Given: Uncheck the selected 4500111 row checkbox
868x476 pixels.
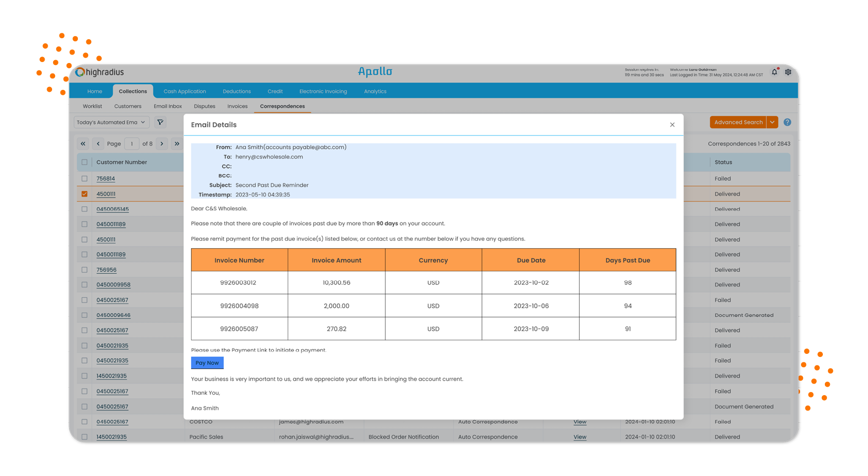Looking at the screenshot, I should click(x=84, y=194).
